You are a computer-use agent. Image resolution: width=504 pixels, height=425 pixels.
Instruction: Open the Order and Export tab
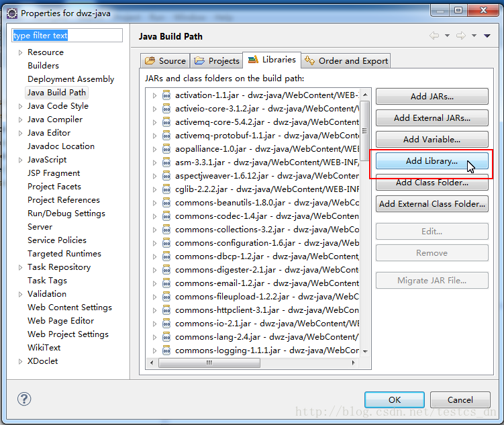(x=346, y=60)
